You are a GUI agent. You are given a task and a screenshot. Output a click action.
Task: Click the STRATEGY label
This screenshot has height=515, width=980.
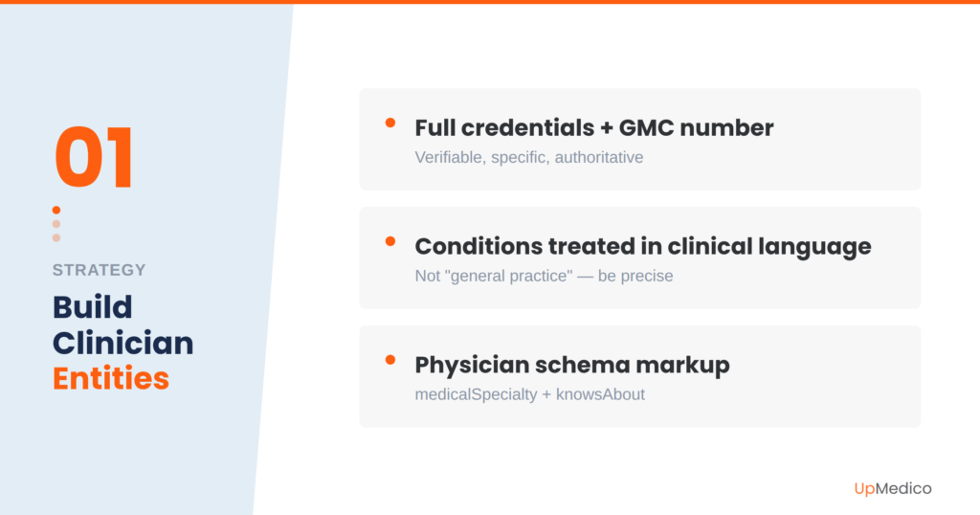(x=99, y=270)
